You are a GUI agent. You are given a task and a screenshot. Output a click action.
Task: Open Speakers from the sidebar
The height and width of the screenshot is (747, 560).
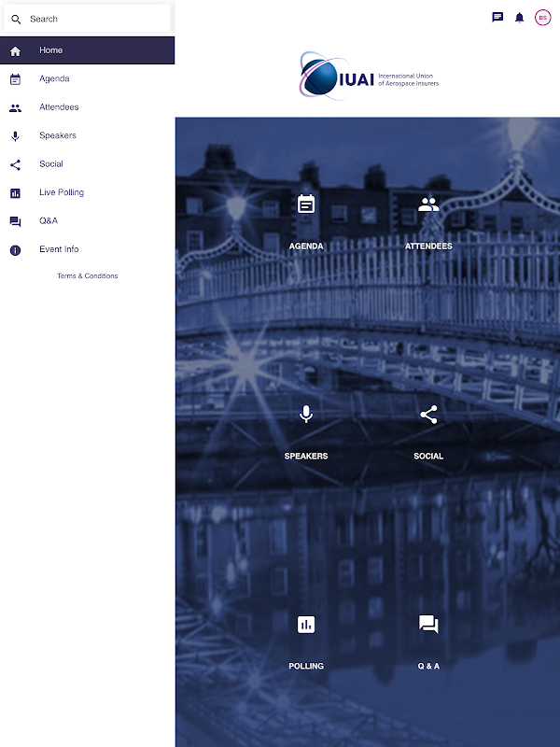[87, 135]
